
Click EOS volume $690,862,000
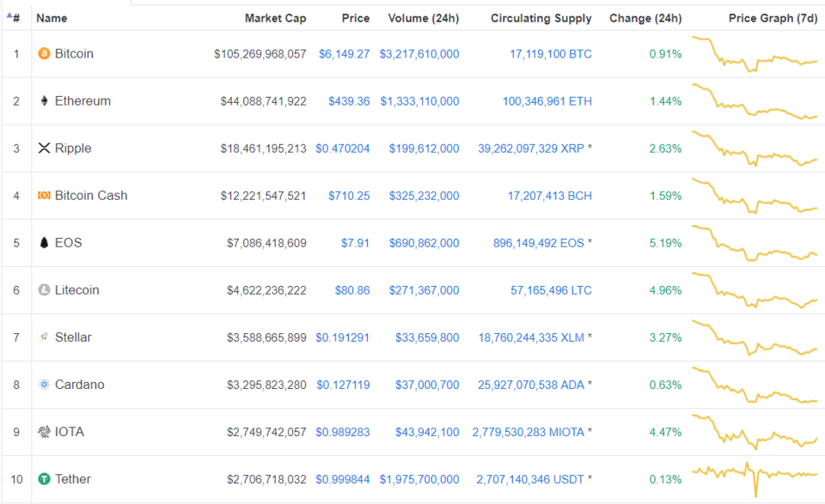click(424, 243)
